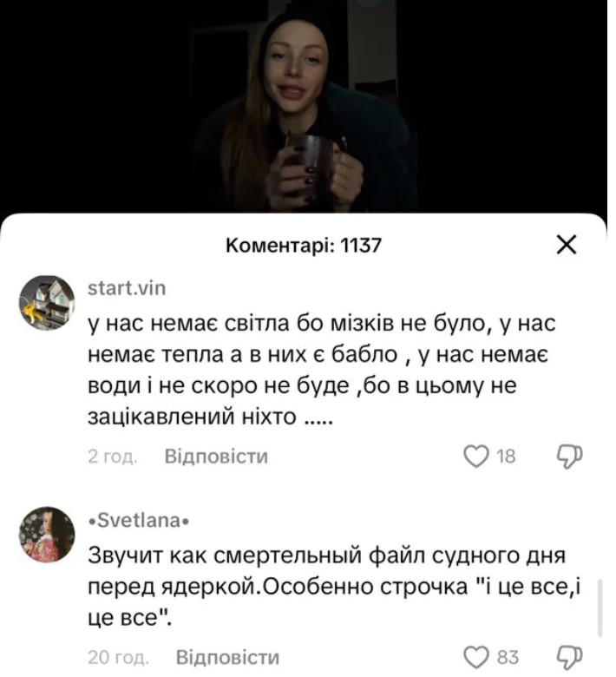Close the comments panel with X

(566, 246)
